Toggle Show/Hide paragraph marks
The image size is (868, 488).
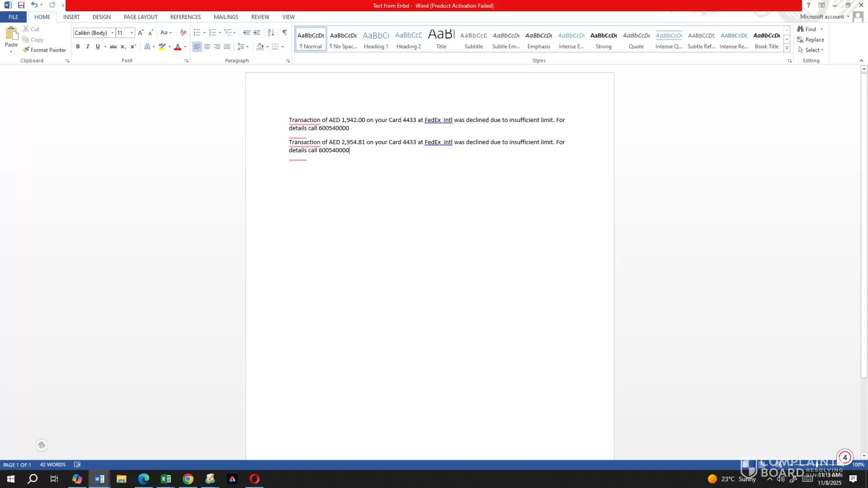pyautogui.click(x=285, y=33)
